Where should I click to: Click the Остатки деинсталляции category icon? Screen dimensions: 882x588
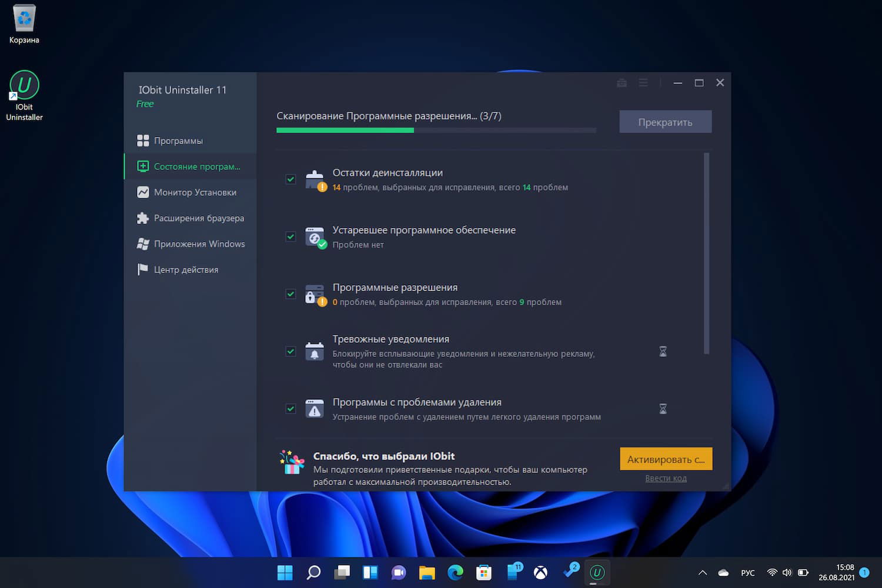(315, 180)
